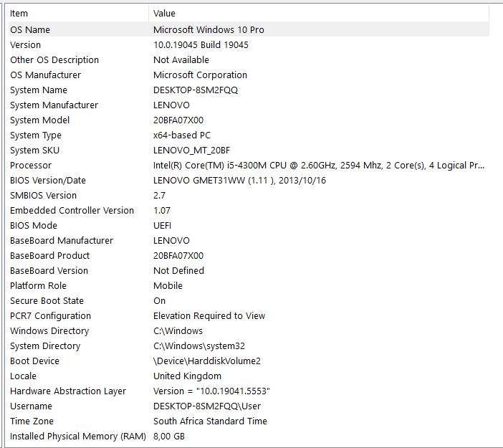This screenshot has height=448, width=503.
Task: Click the SMBIOS value 2.7
Action: (160, 196)
